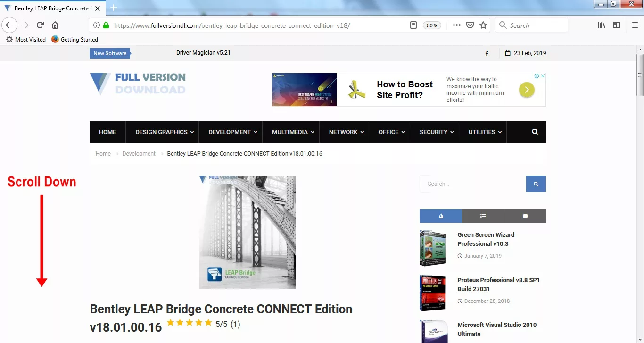The image size is (644, 343).
Task: Click Green Screen Wizard box thumbnail
Action: (x=433, y=248)
